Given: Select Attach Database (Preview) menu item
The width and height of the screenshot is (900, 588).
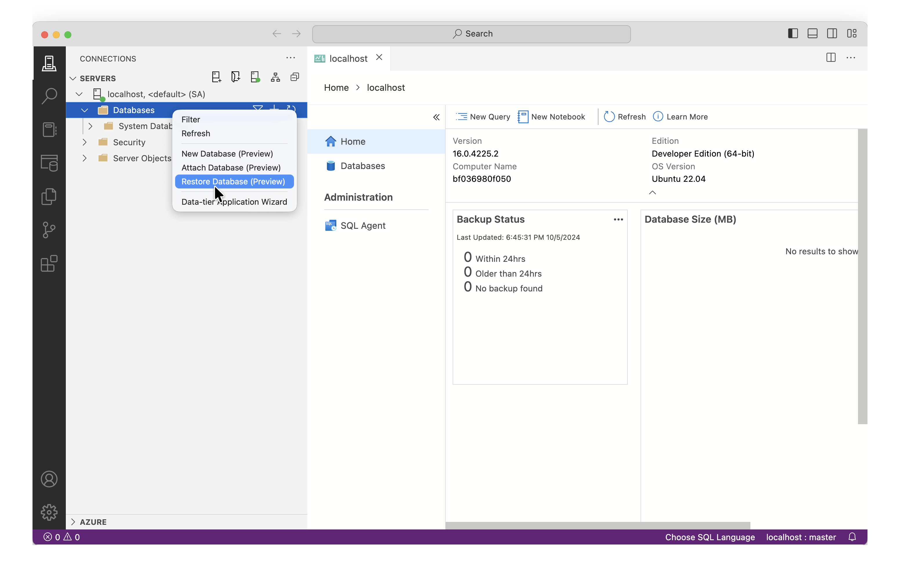Looking at the screenshot, I should click(235, 168).
